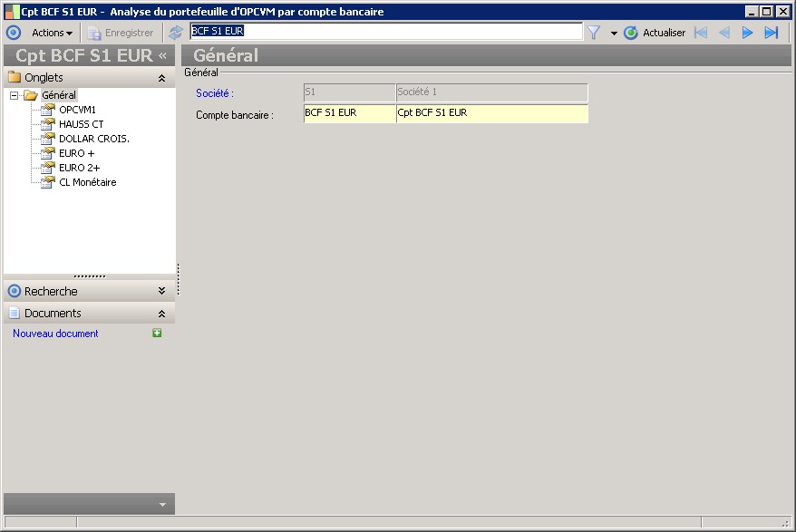Image resolution: width=796 pixels, height=532 pixels.
Task: Click the Société label link
Action: click(215, 93)
